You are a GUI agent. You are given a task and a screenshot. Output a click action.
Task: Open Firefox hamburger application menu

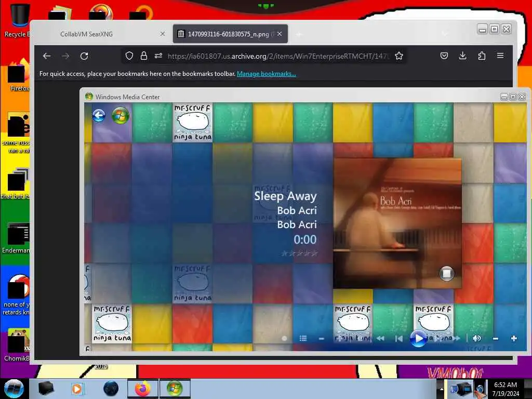(500, 55)
